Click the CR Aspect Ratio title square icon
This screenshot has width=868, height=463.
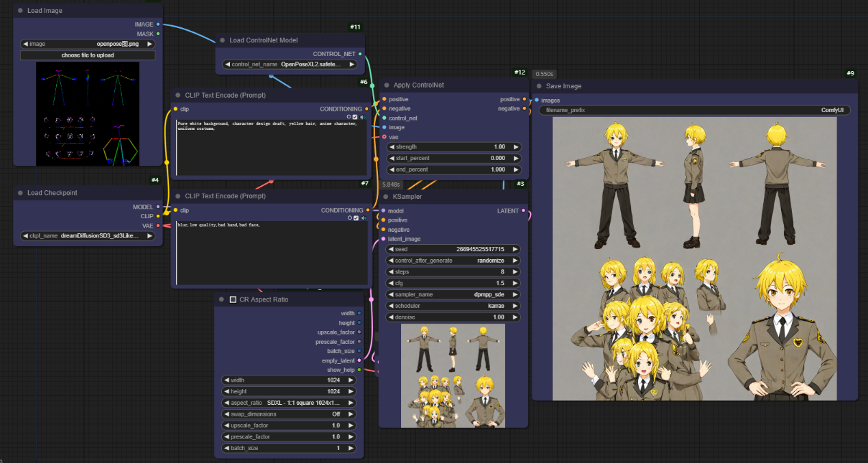[233, 300]
